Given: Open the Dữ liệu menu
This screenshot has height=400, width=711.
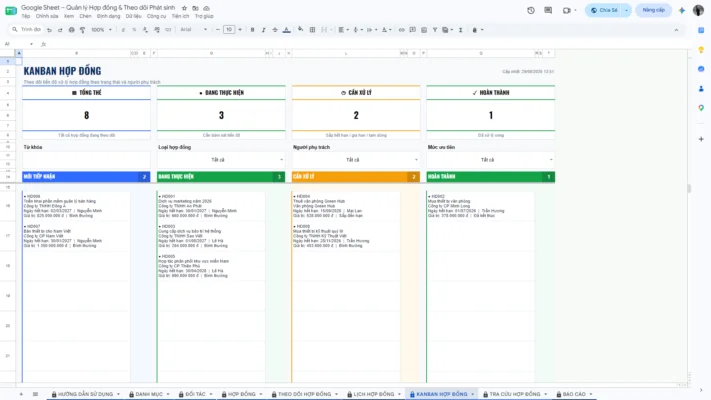Looking at the screenshot, I should (134, 16).
